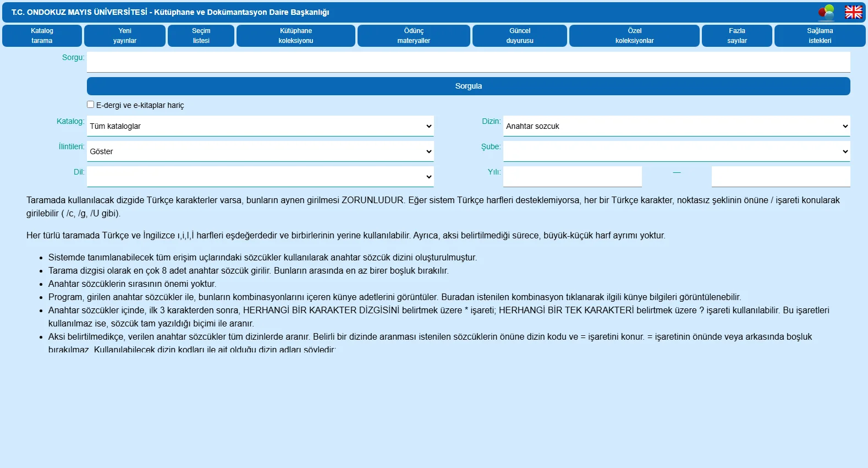
Task: Expand the Dil dropdown
Action: pos(260,177)
